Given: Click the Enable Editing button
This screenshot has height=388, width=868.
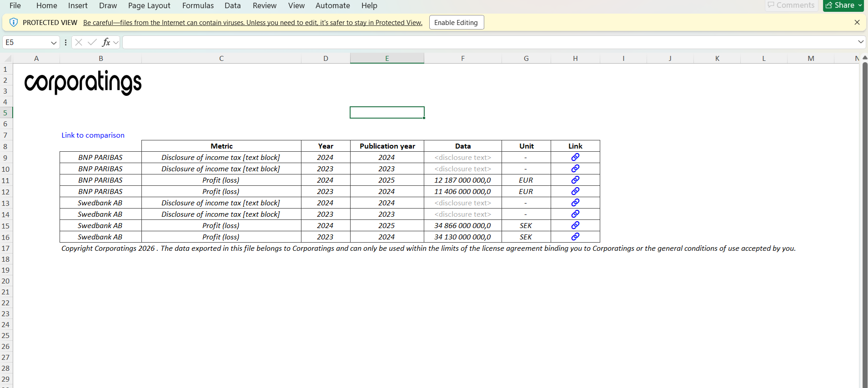Looking at the screenshot, I should 456,22.
